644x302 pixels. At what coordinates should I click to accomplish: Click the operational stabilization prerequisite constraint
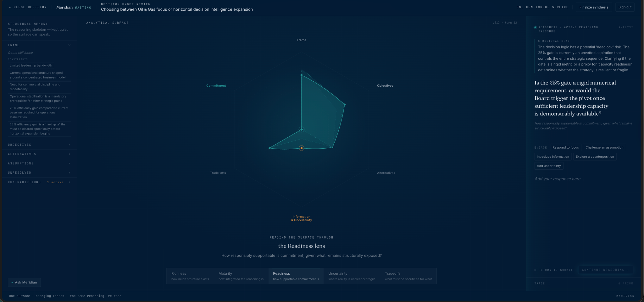point(40,99)
